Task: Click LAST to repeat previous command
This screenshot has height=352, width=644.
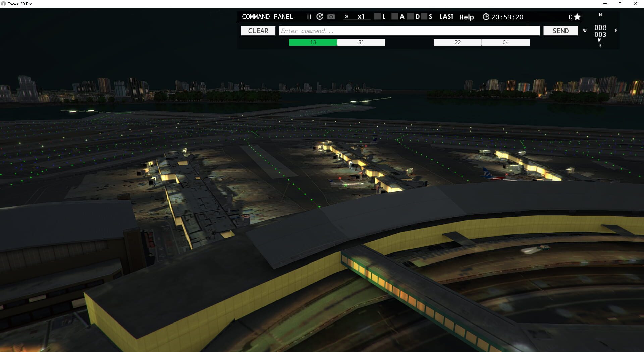Action: click(x=446, y=16)
